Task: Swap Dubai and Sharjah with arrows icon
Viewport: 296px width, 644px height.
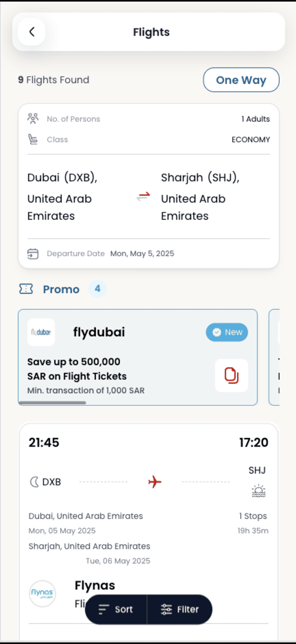Action: pyautogui.click(x=143, y=196)
